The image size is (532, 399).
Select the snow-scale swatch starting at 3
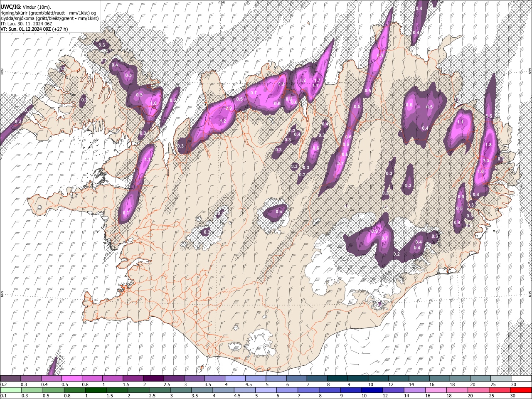pos(194,379)
